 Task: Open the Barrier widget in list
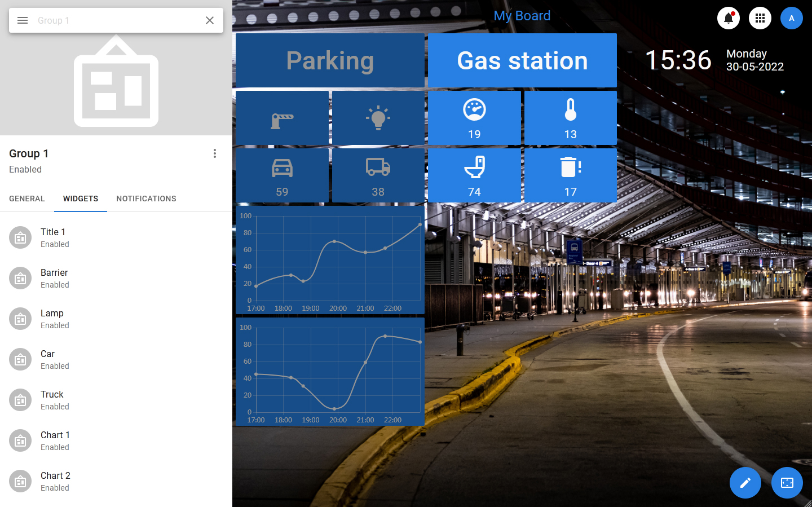(54, 278)
